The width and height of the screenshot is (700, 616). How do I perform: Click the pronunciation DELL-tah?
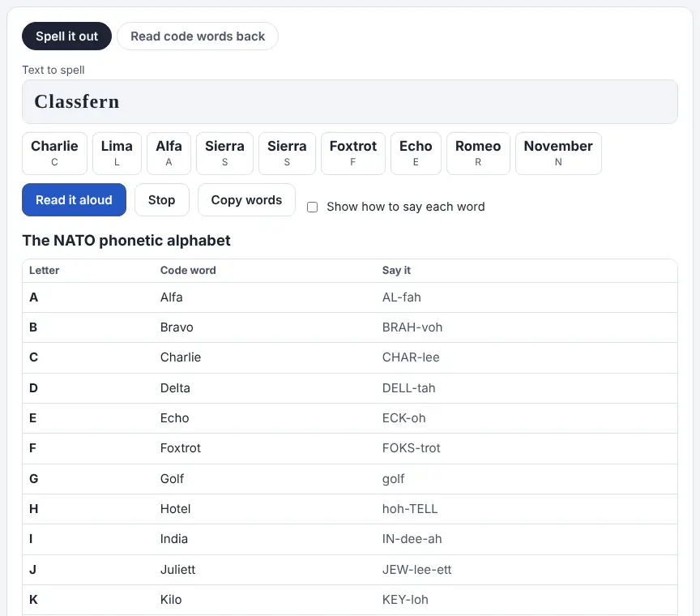[408, 388]
